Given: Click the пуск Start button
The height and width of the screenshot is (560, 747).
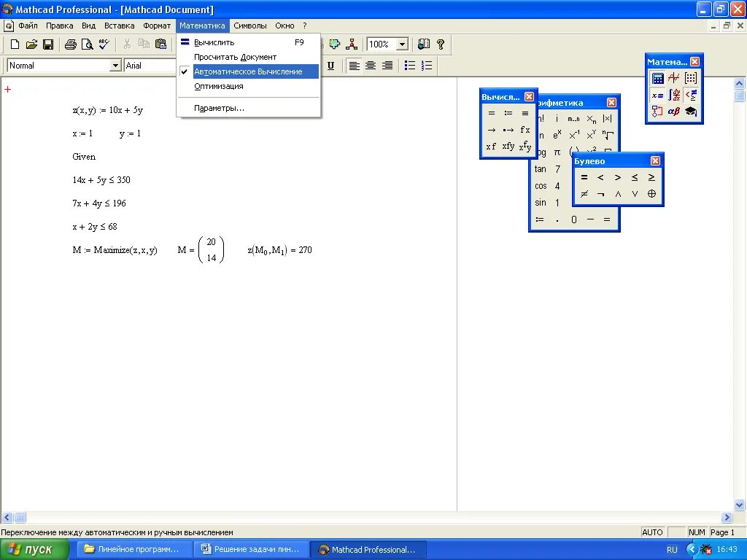Looking at the screenshot, I should point(35,550).
